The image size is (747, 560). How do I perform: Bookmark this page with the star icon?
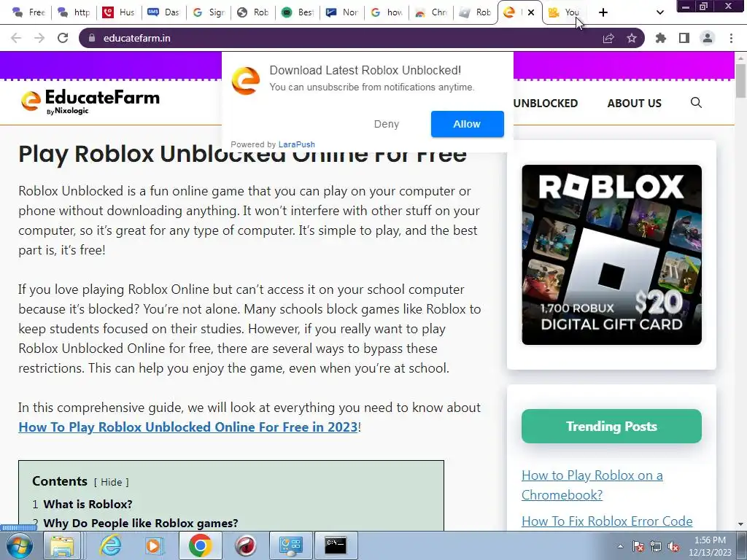(x=632, y=38)
